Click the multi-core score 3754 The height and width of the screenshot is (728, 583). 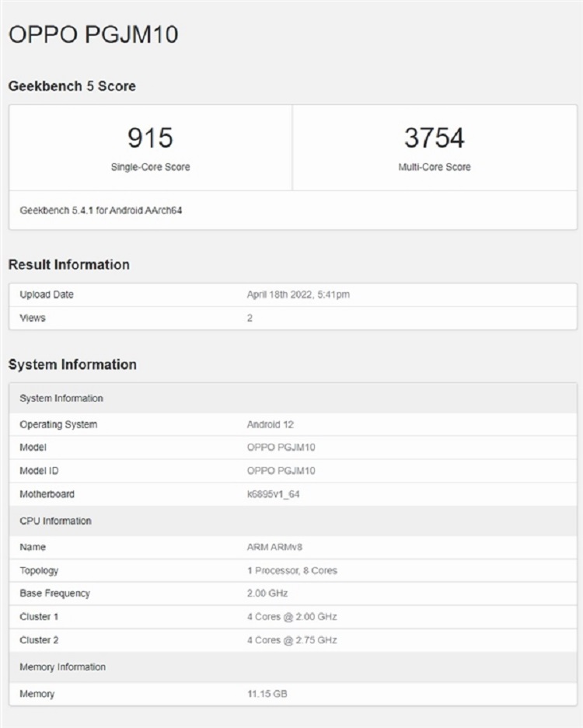435,138
